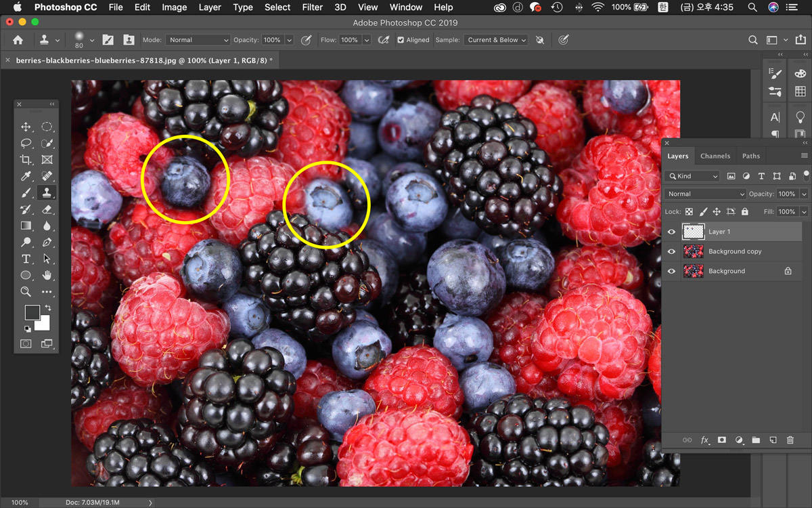Open the Filter menu

click(312, 7)
